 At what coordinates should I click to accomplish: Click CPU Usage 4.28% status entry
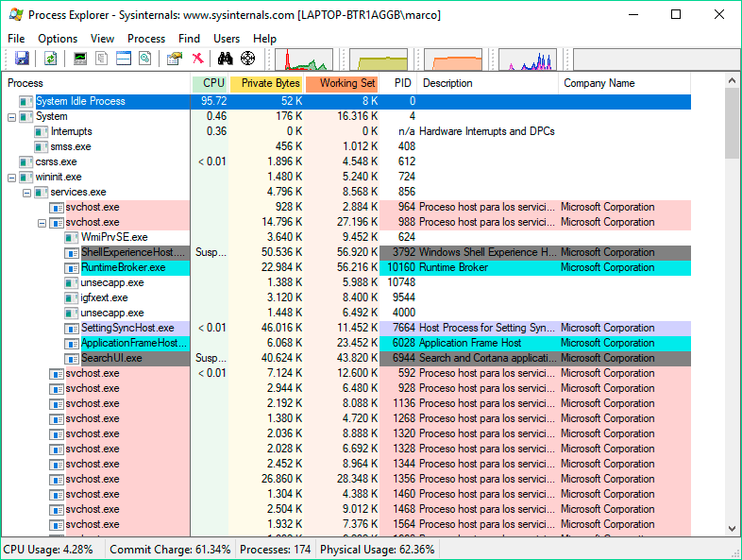point(48,550)
